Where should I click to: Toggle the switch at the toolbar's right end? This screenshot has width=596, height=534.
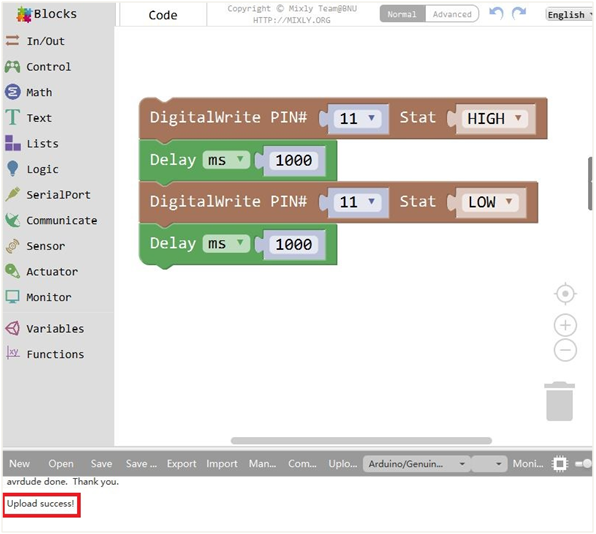[583, 464]
